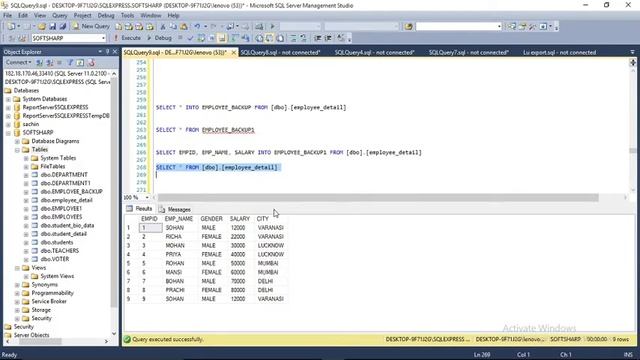
Task: Click the Open File folder icon
Action: pyautogui.click(x=42, y=26)
